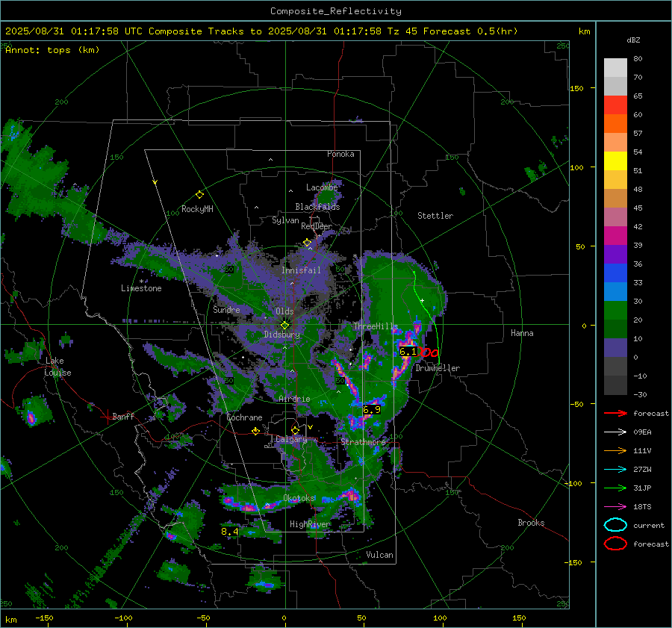Viewport: 672px width, 628px height.
Task: Click the radar site diamond above Didsbury
Action: pyautogui.click(x=284, y=326)
